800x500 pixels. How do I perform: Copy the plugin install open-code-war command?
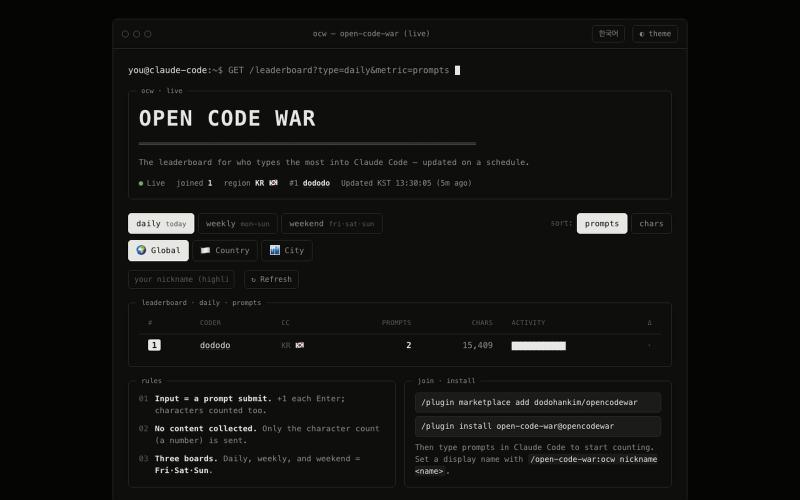point(538,426)
